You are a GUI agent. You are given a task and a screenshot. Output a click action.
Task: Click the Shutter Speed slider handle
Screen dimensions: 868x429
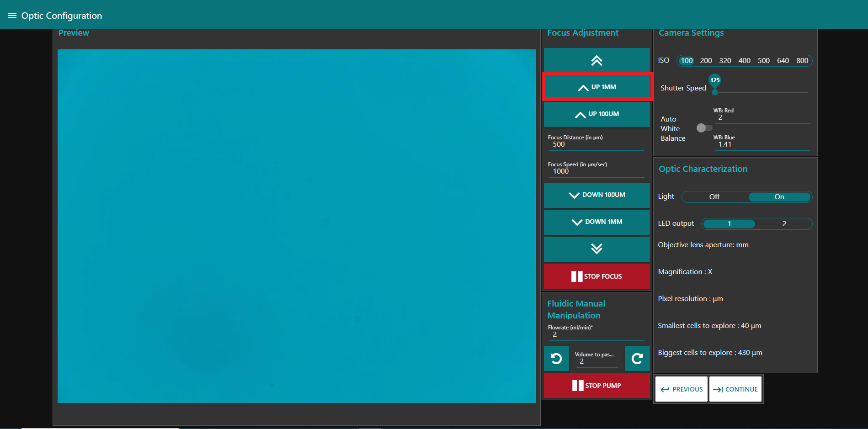pos(715,92)
